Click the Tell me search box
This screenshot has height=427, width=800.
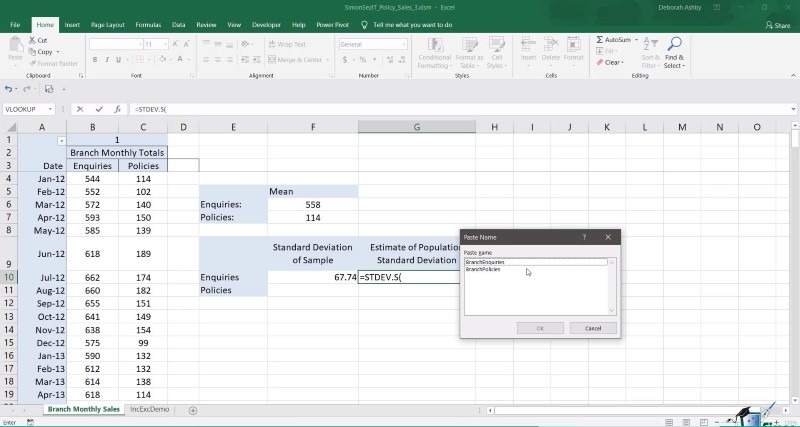point(411,23)
